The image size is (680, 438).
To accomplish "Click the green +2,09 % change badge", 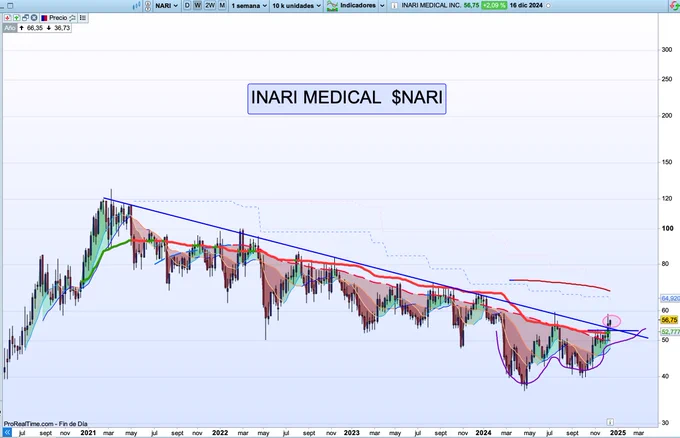I will pos(494,6).
